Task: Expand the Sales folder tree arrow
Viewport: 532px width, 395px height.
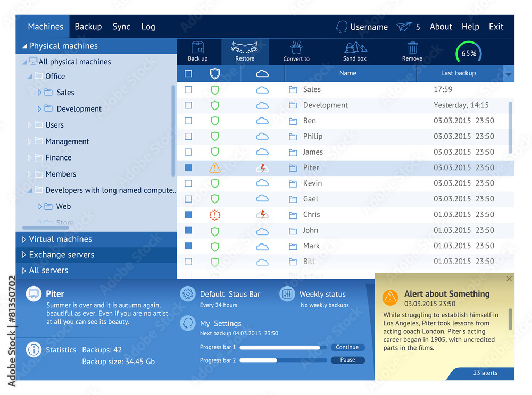Action: point(39,93)
